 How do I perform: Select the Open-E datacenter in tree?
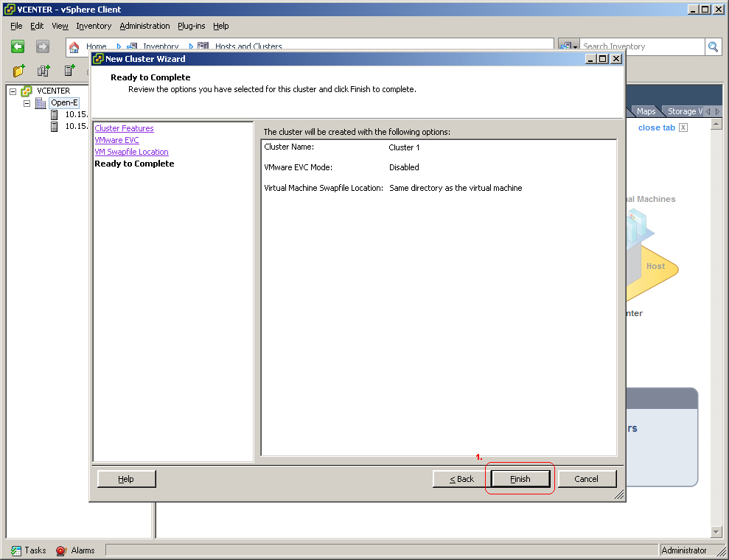tap(64, 102)
